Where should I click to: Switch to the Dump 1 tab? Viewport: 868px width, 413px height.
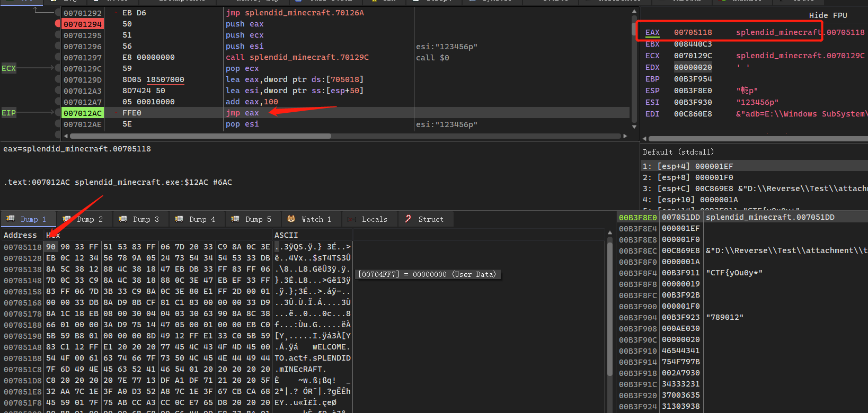(x=28, y=219)
